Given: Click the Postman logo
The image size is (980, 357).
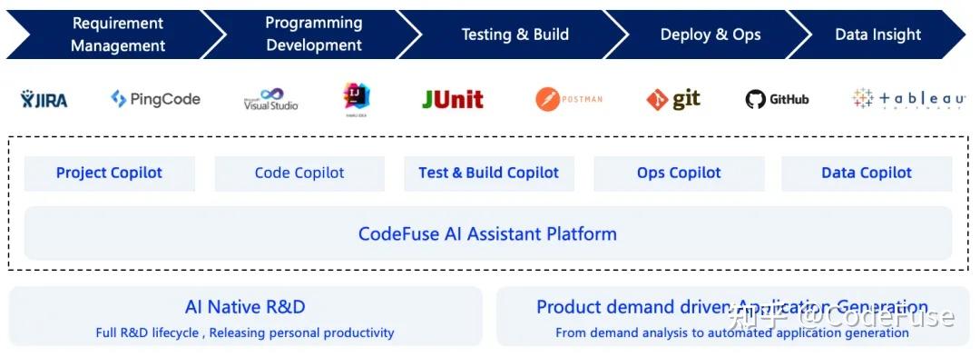Looking at the screenshot, I should pos(569,99).
